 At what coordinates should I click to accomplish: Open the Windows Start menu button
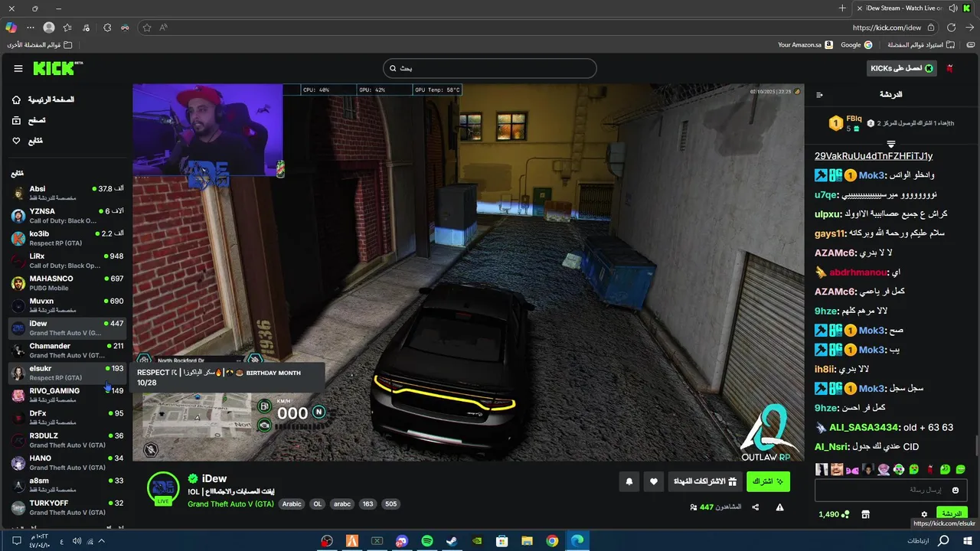point(969,541)
